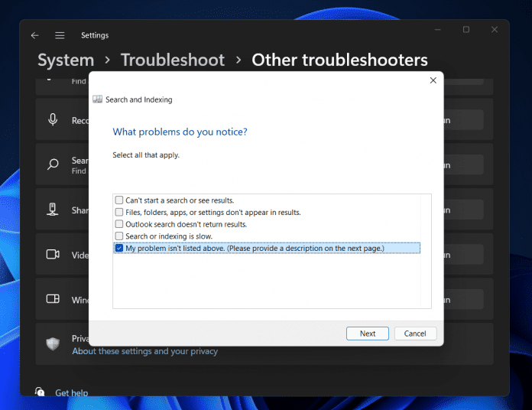Open the Get help link

[71, 393]
